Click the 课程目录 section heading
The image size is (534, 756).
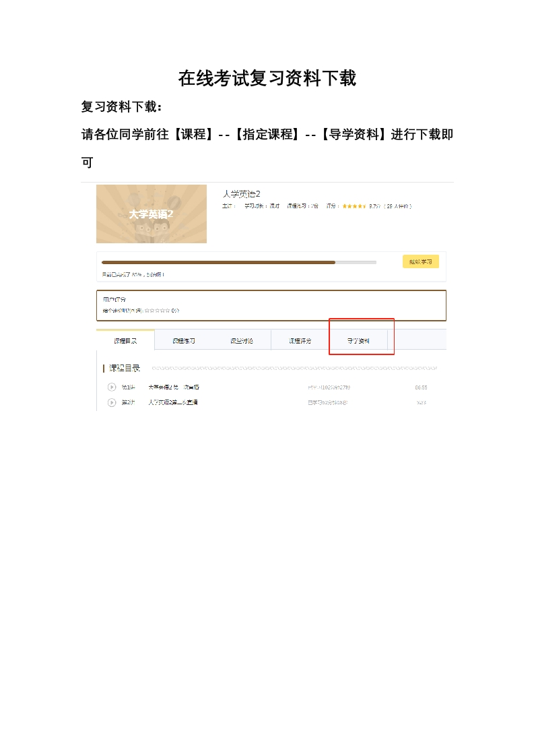pyautogui.click(x=125, y=368)
